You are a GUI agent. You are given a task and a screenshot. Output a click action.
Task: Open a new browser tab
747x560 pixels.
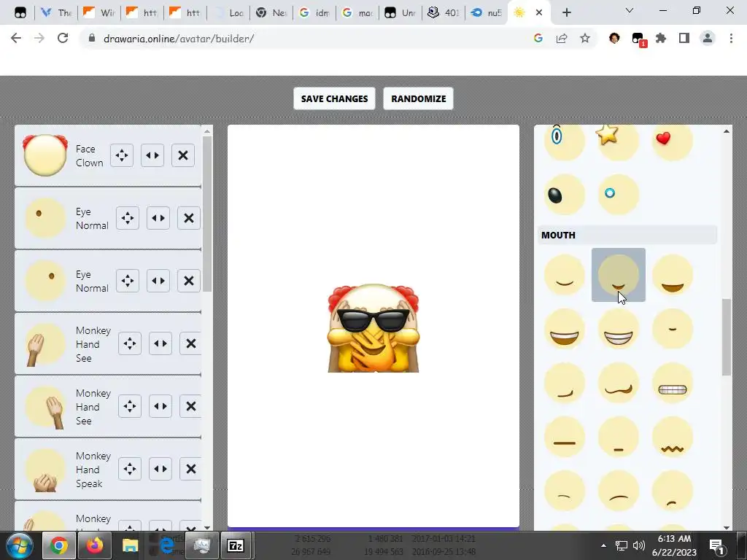[x=566, y=12]
